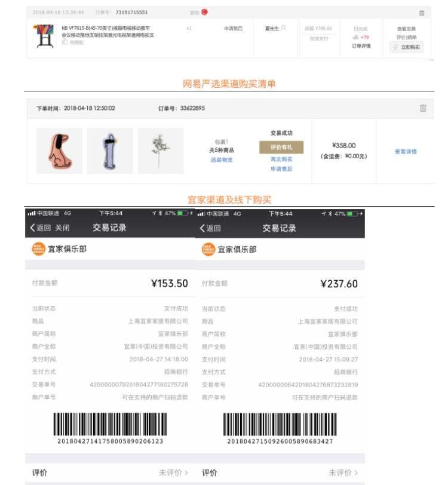Screen dimensions: 448x485
Task: Open the plant branch product thumbnail
Action: click(x=161, y=151)
